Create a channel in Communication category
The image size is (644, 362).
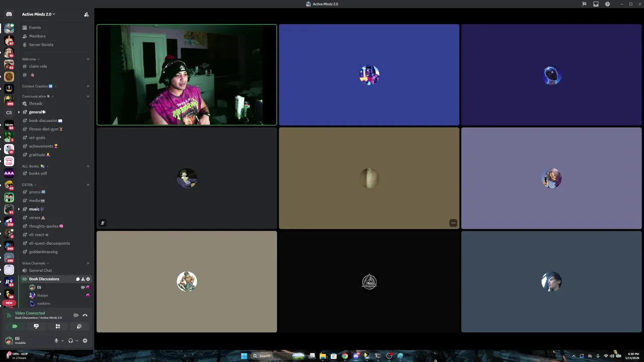pyautogui.click(x=88, y=97)
